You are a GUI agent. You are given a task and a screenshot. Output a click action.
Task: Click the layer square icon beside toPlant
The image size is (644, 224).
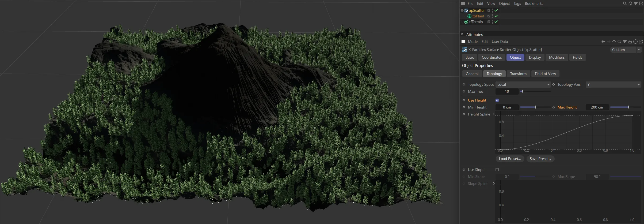pos(489,16)
